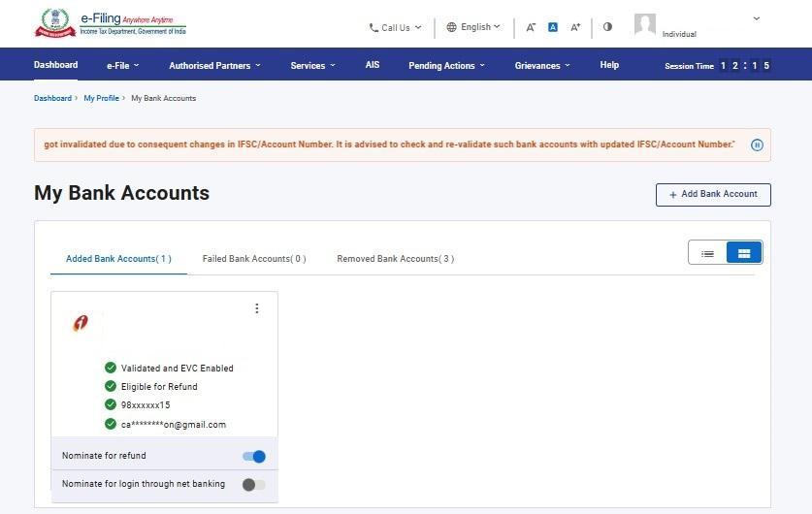
Task: Open bank account three-dot options menu
Action: tap(256, 309)
